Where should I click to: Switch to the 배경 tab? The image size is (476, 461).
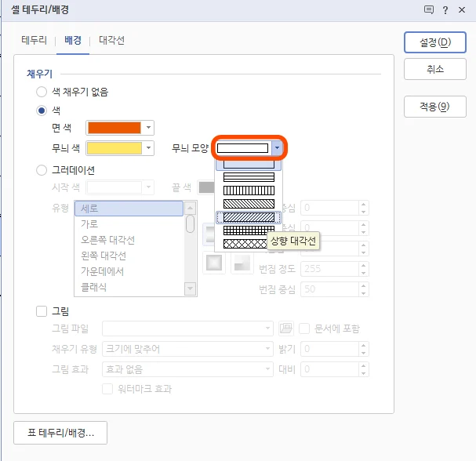tap(73, 40)
